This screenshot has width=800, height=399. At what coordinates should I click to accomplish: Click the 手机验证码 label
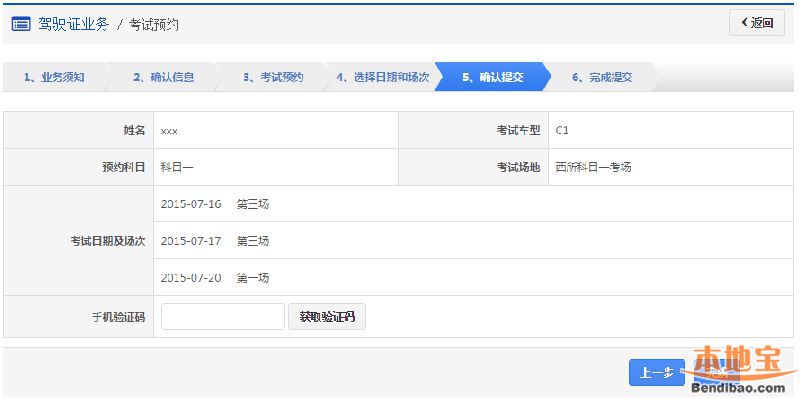[118, 317]
